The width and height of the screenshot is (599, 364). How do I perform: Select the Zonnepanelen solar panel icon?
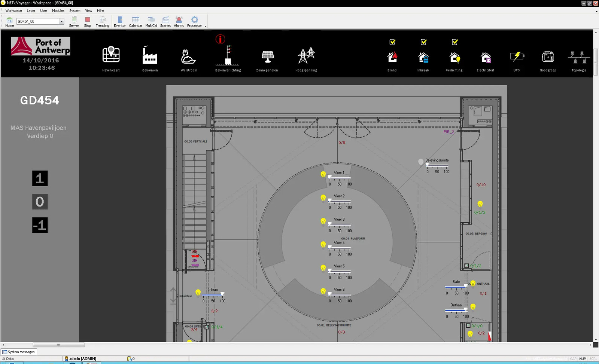(267, 56)
